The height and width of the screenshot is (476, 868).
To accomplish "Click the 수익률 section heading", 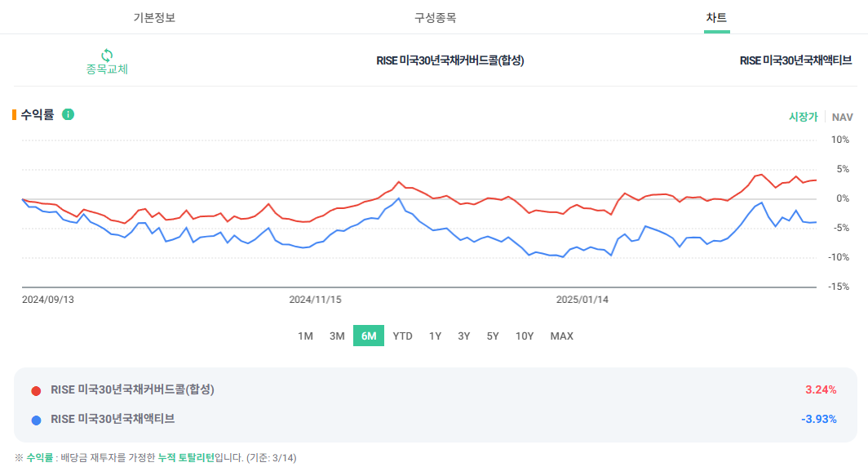I will (38, 114).
